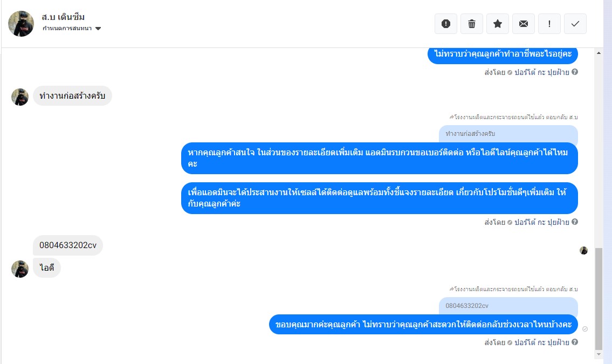Click help icon beside top sender name
This screenshot has height=364, width=612.
(x=575, y=72)
